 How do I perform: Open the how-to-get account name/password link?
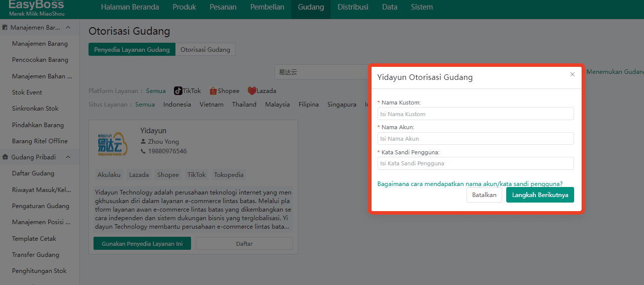tap(470, 183)
